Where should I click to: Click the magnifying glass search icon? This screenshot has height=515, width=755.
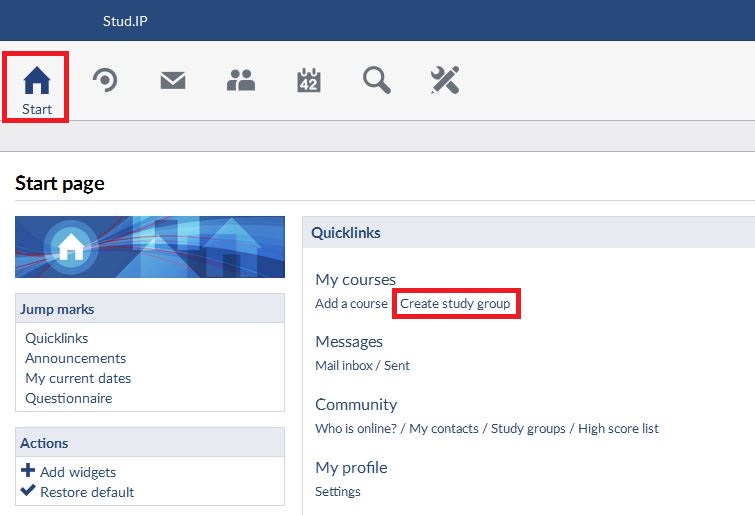377,81
